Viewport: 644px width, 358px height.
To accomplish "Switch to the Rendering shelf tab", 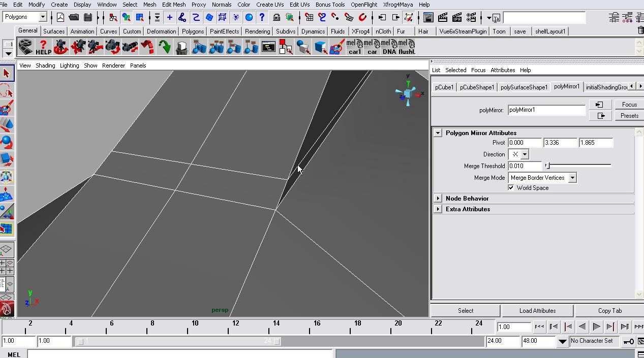I will coord(258,31).
